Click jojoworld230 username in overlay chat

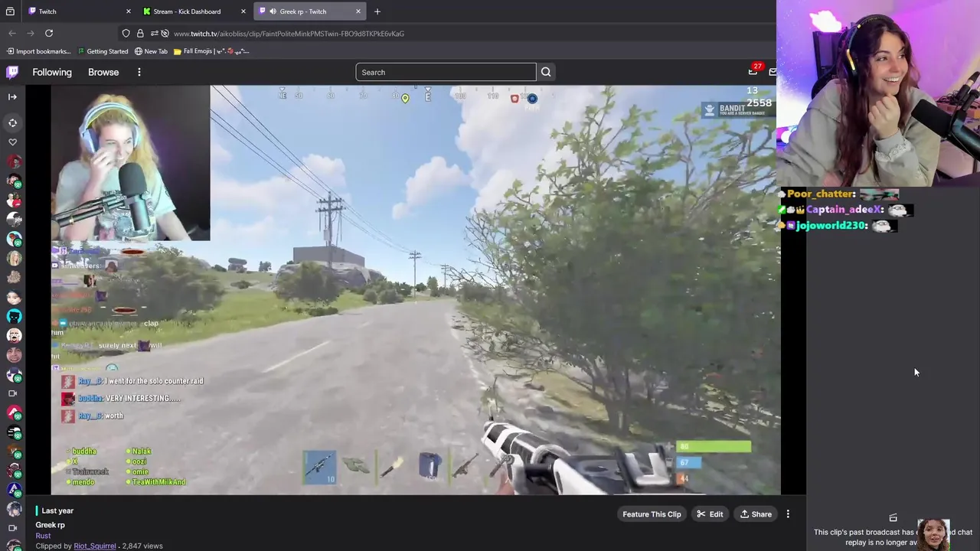pyautogui.click(x=832, y=226)
